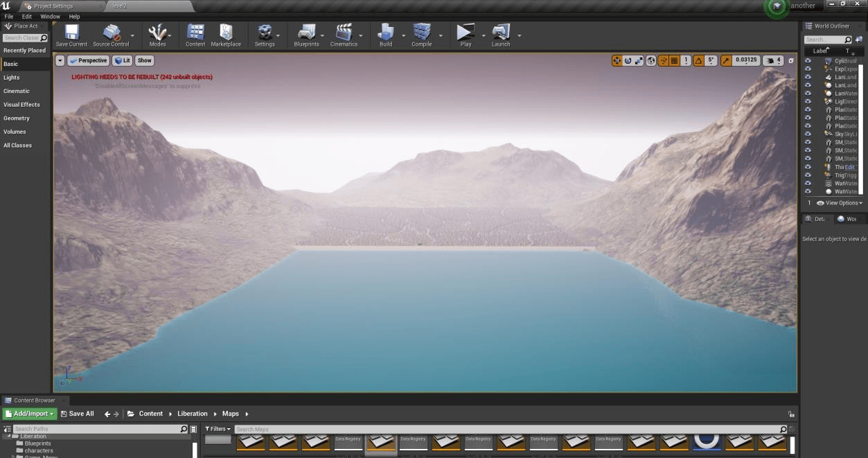Open the Lit view mode dropdown
The width and height of the screenshot is (868, 458).
tap(123, 60)
